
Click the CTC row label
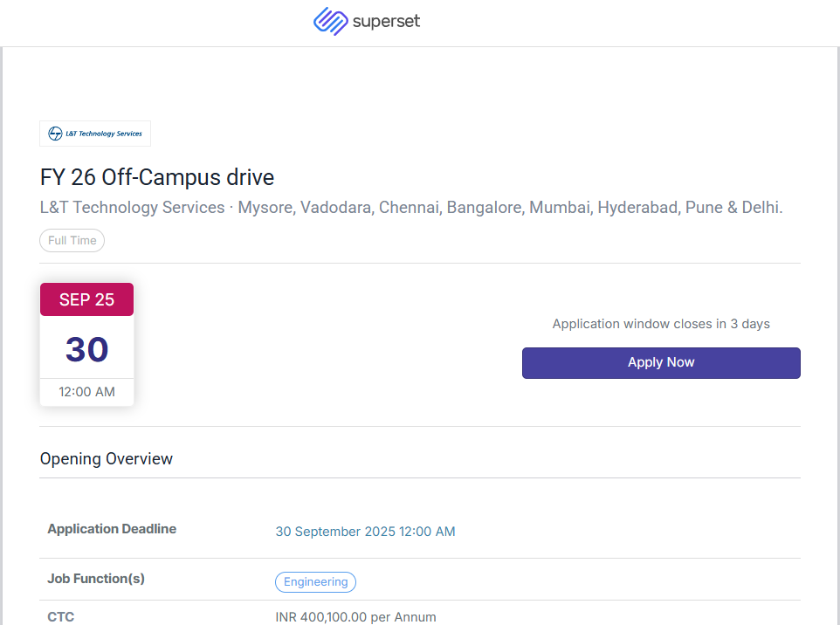tap(61, 617)
